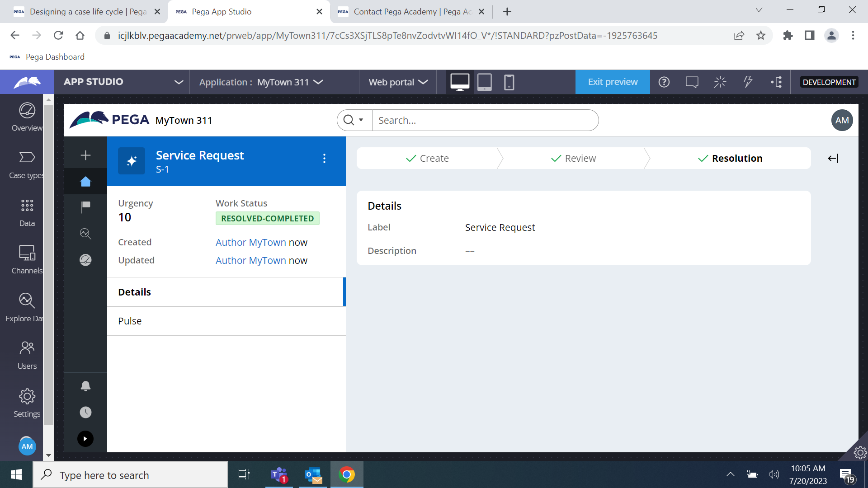Image resolution: width=868 pixels, height=488 pixels.
Task: Select the Pulse tab
Action: (x=130, y=321)
